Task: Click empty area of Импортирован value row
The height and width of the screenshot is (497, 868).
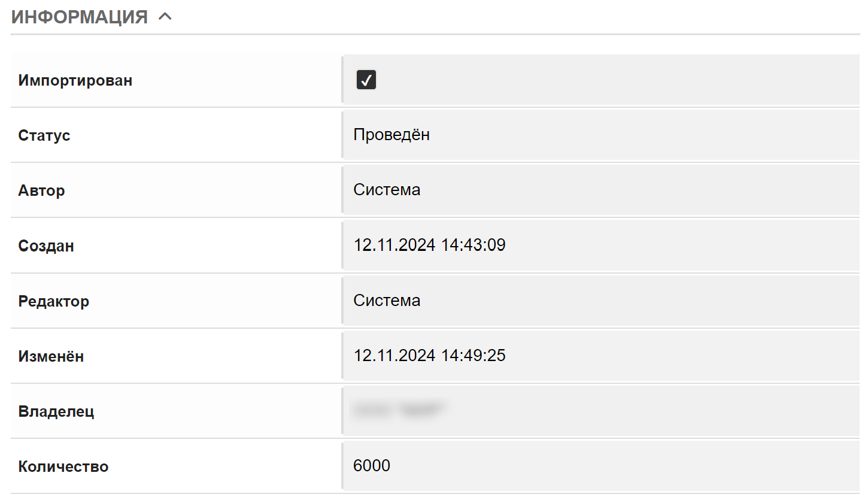Action: click(x=617, y=80)
